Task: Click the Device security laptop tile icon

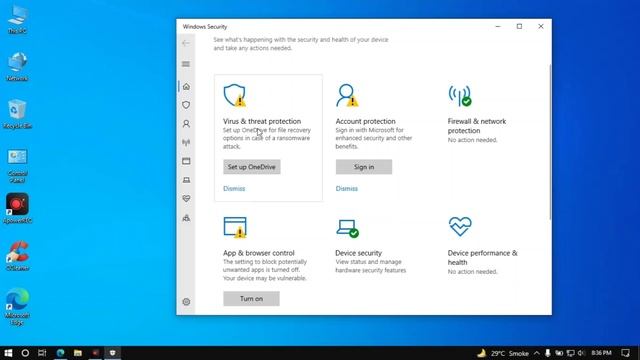Action: (347, 228)
